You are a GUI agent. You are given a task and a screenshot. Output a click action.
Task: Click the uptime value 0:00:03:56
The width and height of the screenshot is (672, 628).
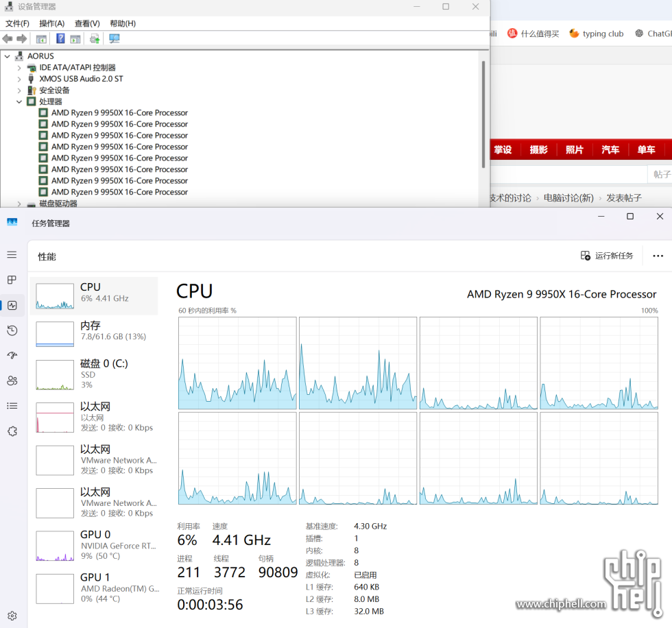210,605
